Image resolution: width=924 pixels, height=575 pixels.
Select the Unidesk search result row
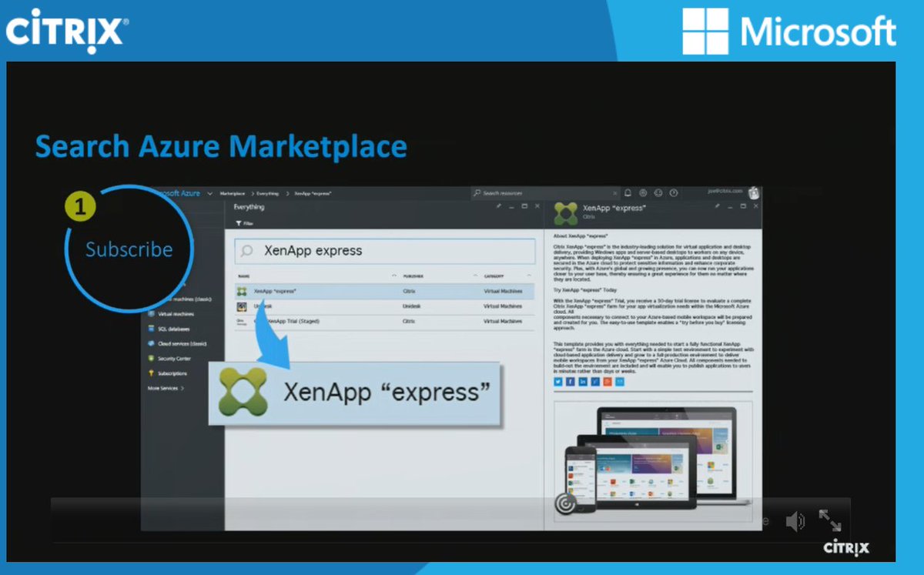308,306
